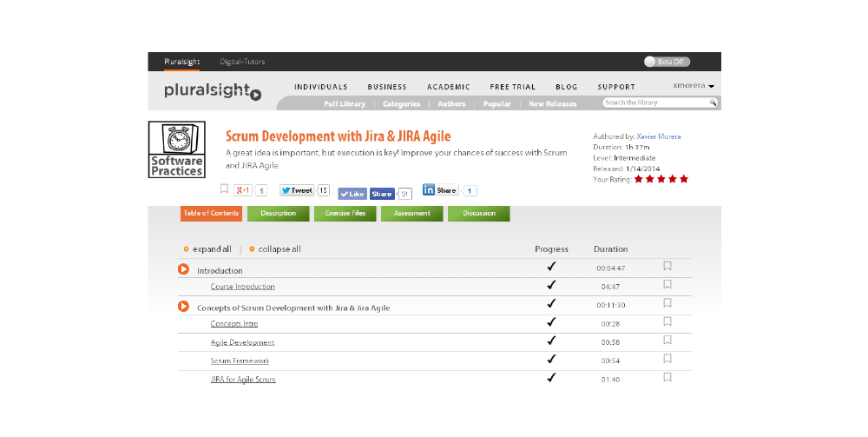Click the Tweet button
The image size is (868, 437).
click(x=297, y=190)
